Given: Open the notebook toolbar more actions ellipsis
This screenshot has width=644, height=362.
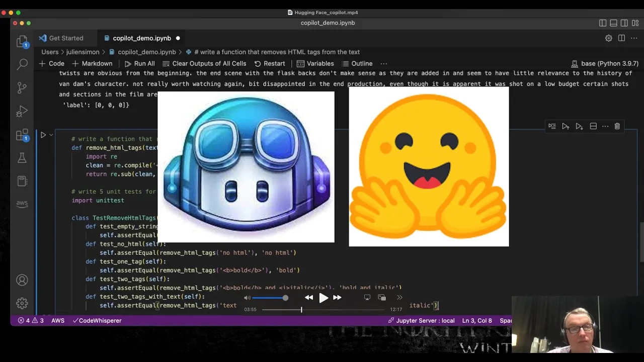Looking at the screenshot, I should point(383,64).
